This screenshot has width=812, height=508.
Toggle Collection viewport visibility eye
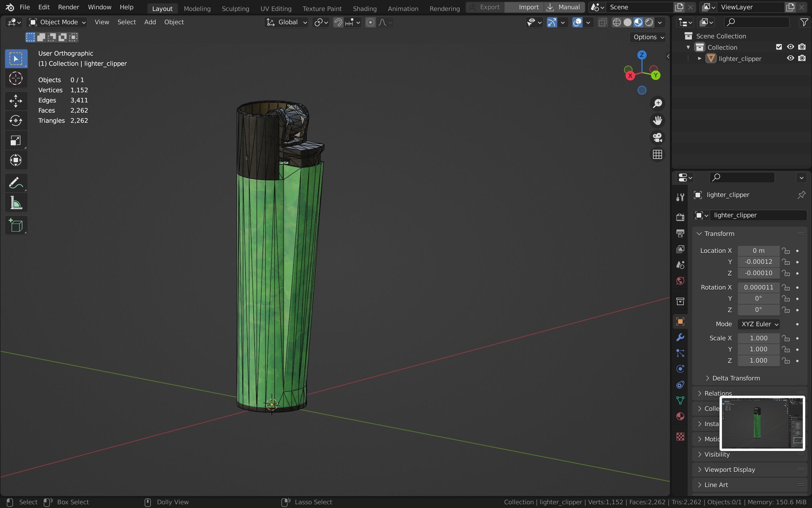point(791,47)
